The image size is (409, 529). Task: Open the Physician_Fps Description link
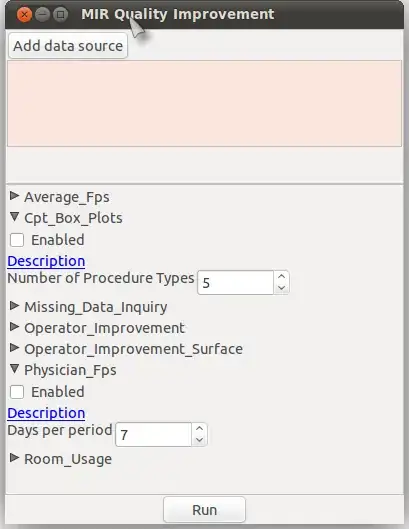46,413
